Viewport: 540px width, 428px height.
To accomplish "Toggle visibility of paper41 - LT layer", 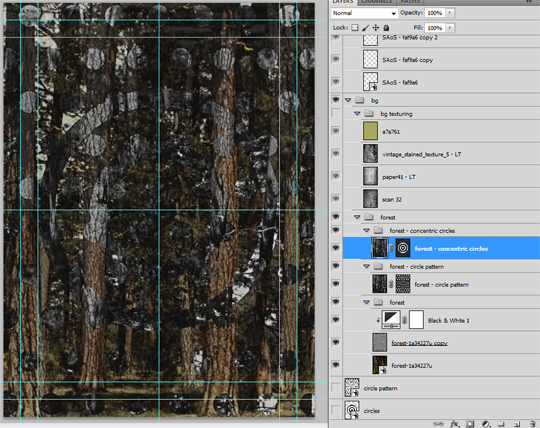I will click(336, 176).
